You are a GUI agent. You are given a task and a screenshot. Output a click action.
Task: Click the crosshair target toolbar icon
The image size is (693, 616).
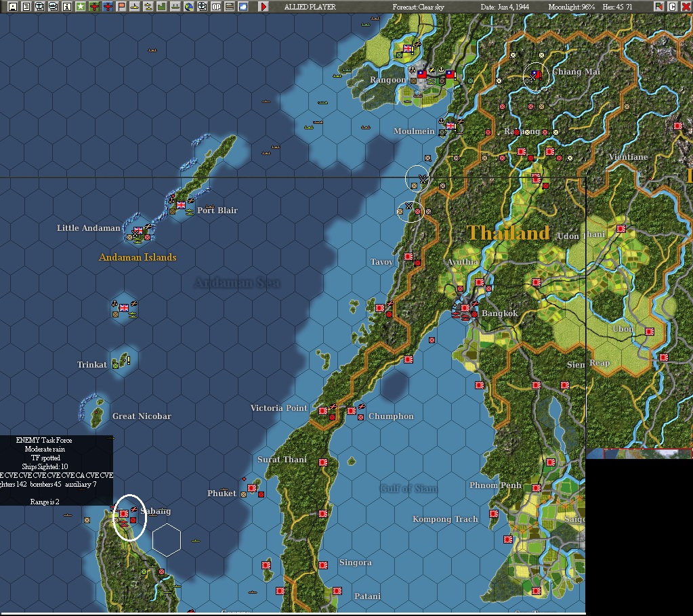point(203,6)
